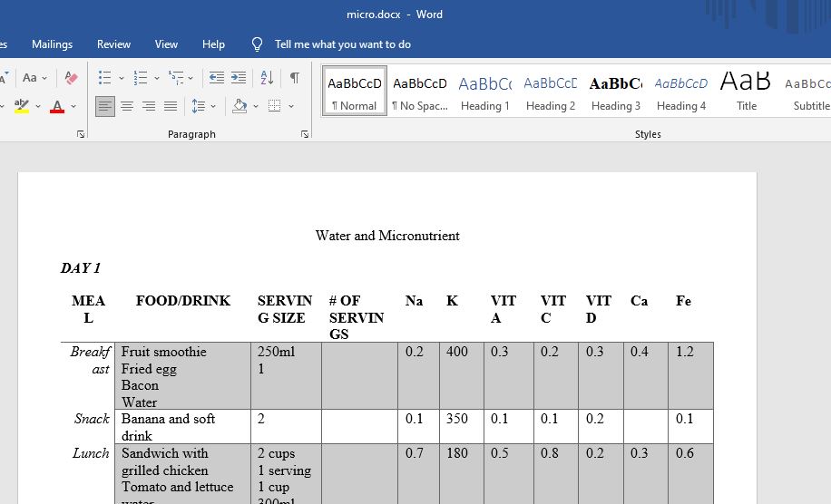Align text right
This screenshot has width=831, height=504.
(x=149, y=106)
